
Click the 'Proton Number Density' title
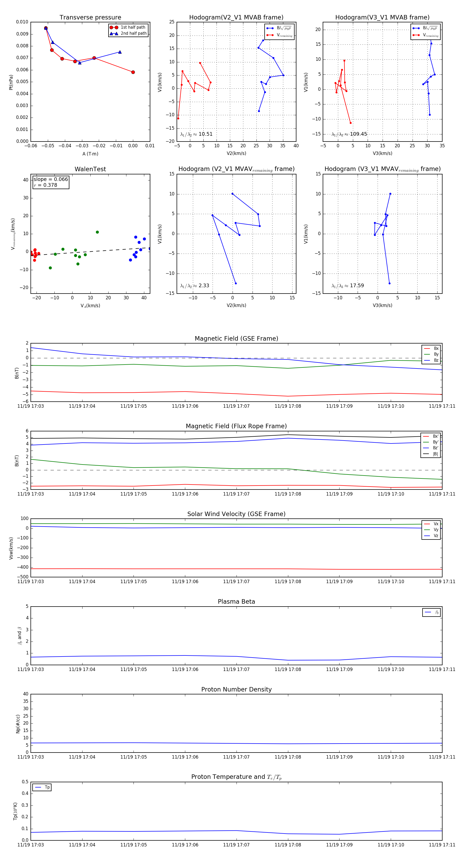coord(236,689)
